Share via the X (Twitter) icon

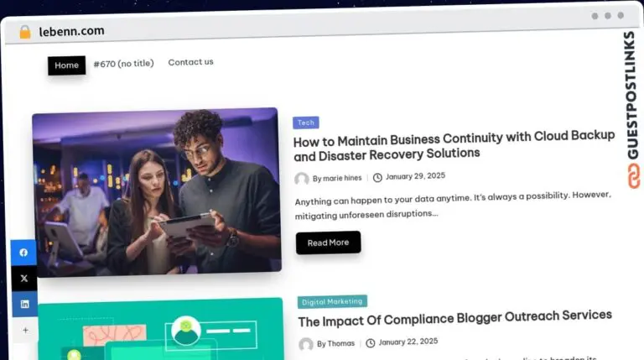pos(23,279)
